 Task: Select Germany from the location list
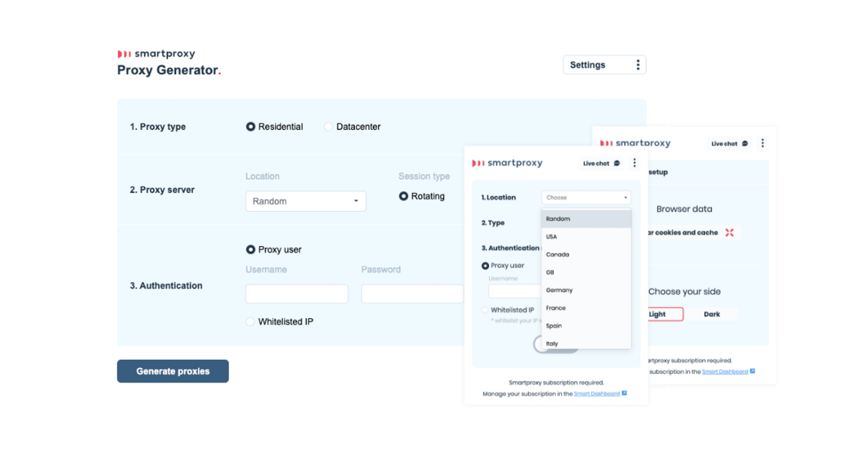(586, 290)
